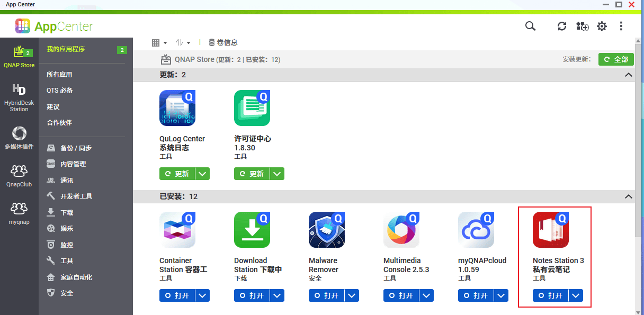Viewport: 644px width, 315px height.
Task: Click the Notes Station 3 私有云笔记 title
Action: 558,265
